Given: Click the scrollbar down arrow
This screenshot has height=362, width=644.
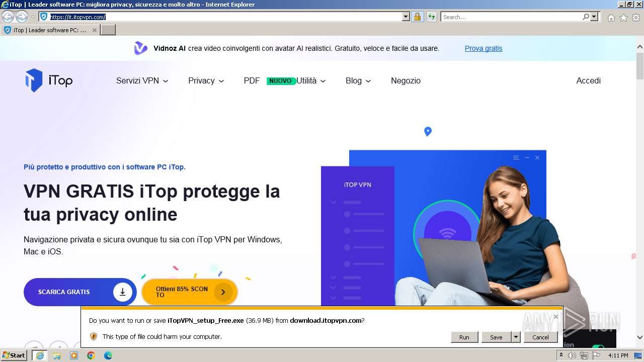Looking at the screenshot, I should pyautogui.click(x=640, y=337).
